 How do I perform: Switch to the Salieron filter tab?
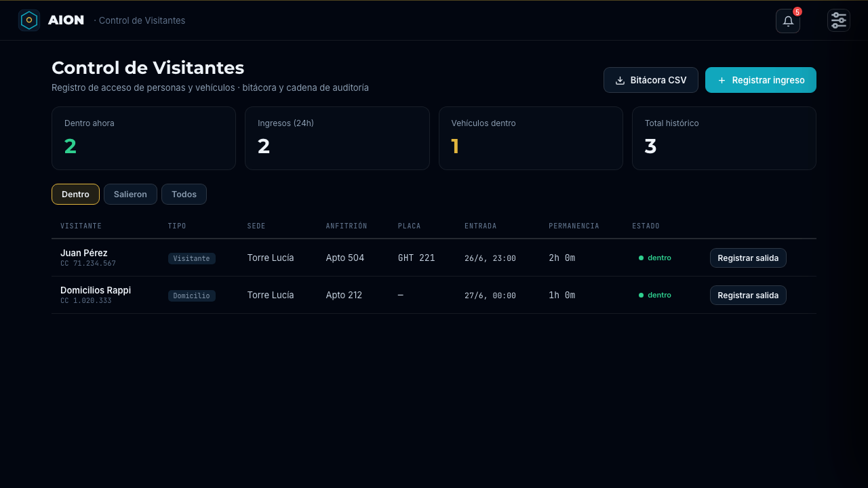pyautogui.click(x=130, y=195)
